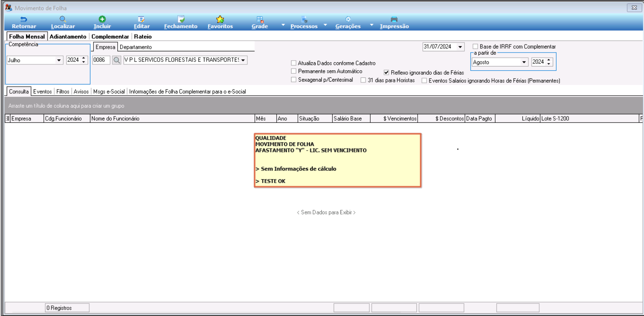
Task: Check Permanente sem Automático
Action: click(x=294, y=71)
